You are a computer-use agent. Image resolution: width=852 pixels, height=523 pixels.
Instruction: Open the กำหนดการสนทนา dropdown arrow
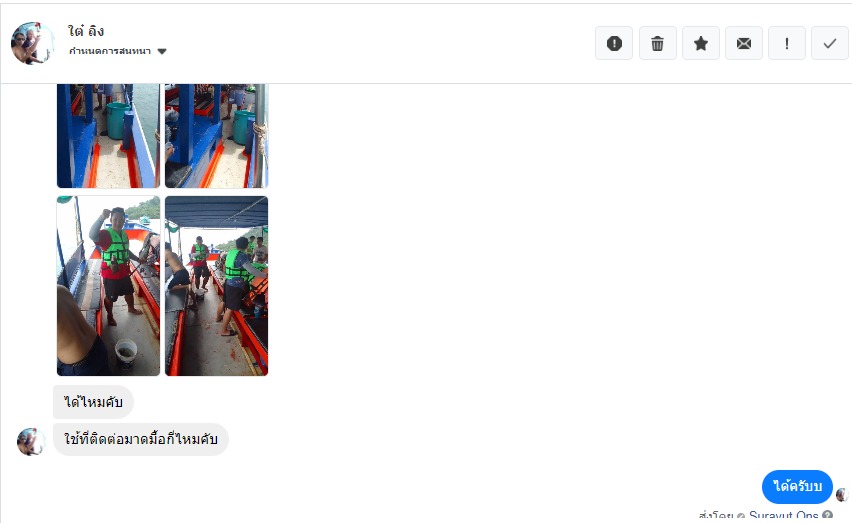(162, 52)
